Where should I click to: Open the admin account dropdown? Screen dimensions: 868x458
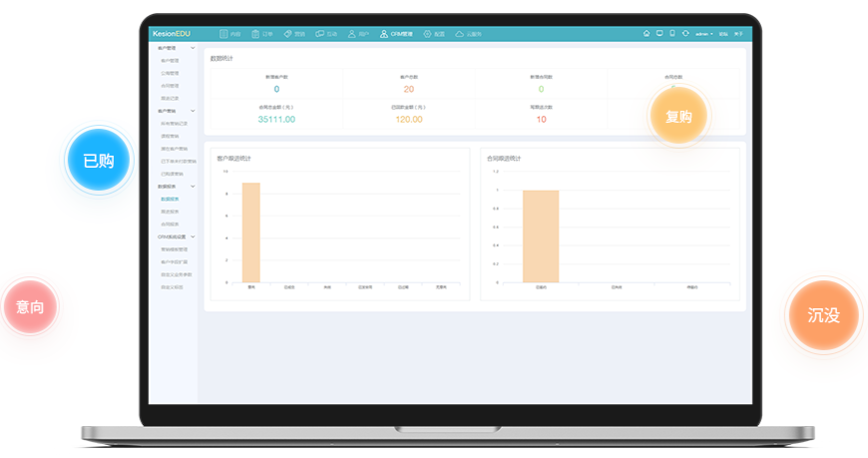point(703,34)
